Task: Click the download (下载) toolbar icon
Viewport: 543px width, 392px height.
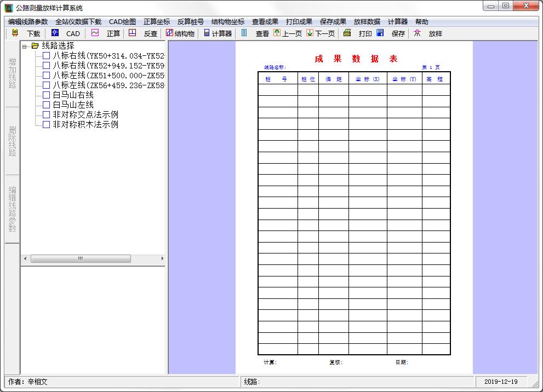Action: coord(15,33)
